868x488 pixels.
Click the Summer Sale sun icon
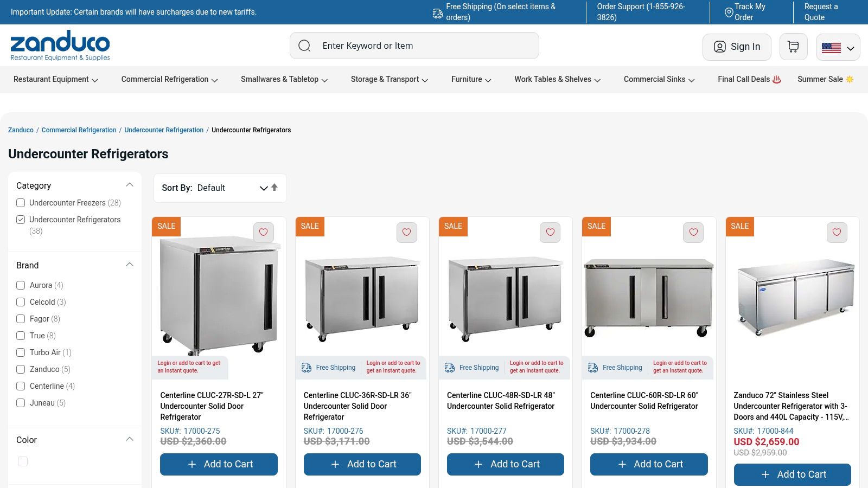click(850, 79)
